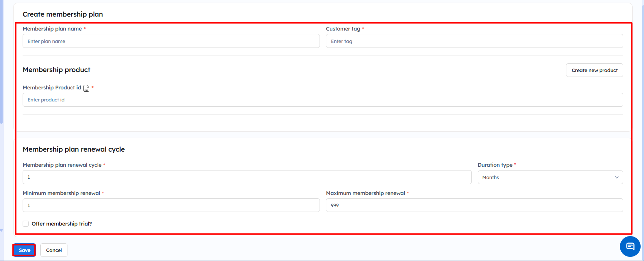This screenshot has height=261, width=644.
Task: Click the Create new product button
Action: pyautogui.click(x=594, y=70)
